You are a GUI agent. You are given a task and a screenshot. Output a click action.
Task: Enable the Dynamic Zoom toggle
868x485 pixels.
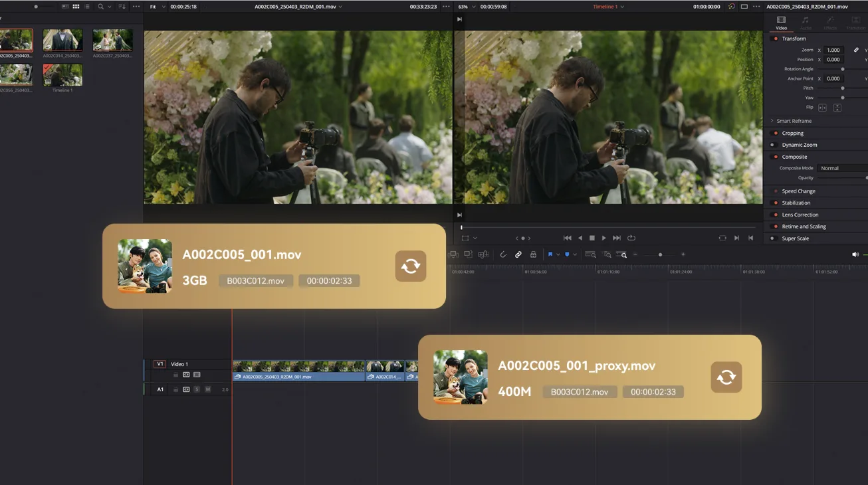coord(774,145)
